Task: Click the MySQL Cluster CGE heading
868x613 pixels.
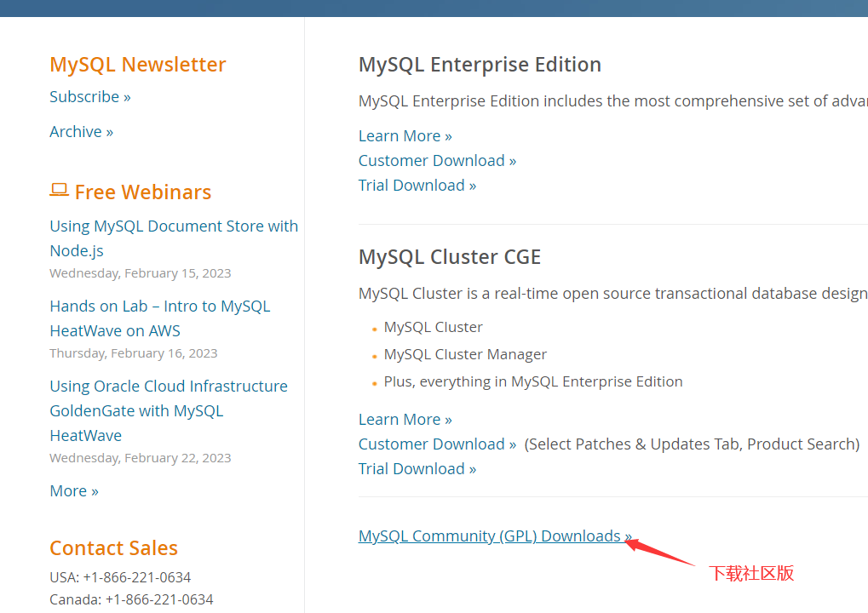Action: (x=450, y=257)
